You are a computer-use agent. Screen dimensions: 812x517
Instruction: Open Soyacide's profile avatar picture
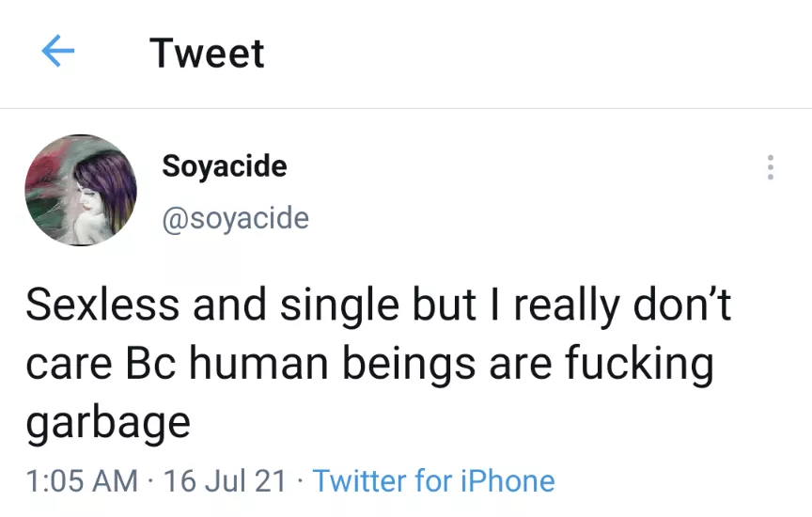coord(81,190)
